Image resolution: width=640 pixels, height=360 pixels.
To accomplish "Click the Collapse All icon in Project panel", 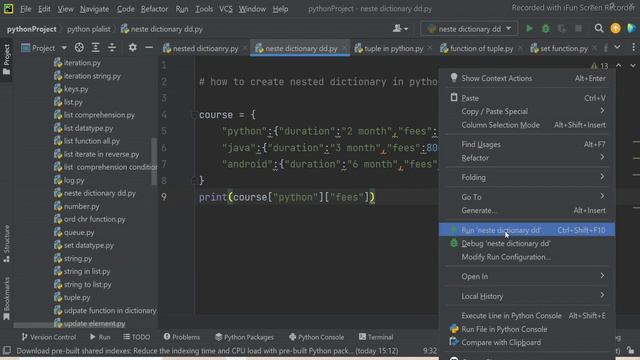I will click(112, 48).
